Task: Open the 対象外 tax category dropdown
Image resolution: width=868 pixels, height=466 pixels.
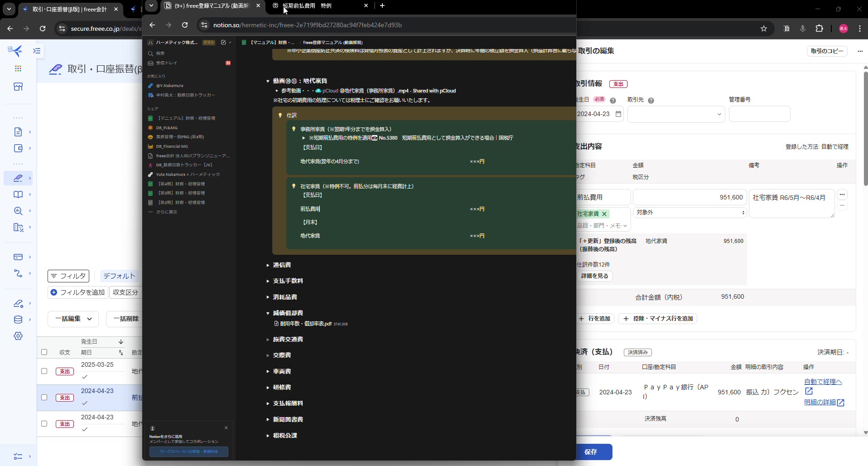Action: (x=690, y=213)
